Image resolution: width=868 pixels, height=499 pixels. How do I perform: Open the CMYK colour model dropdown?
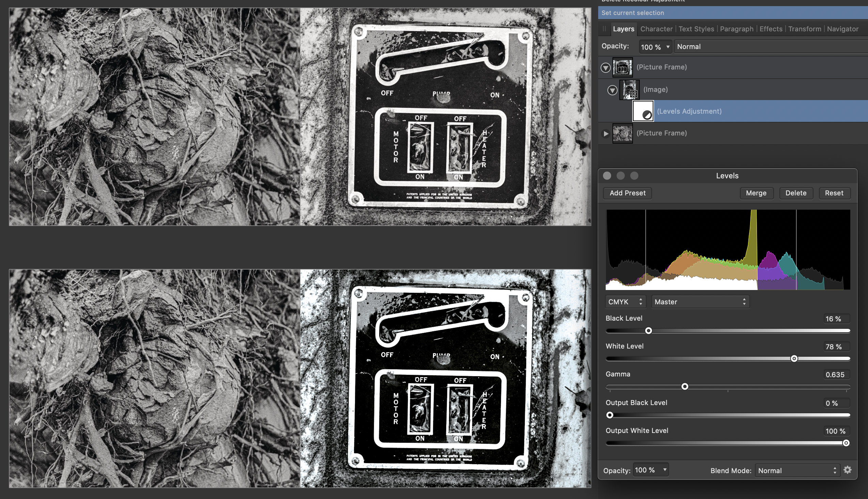click(625, 302)
